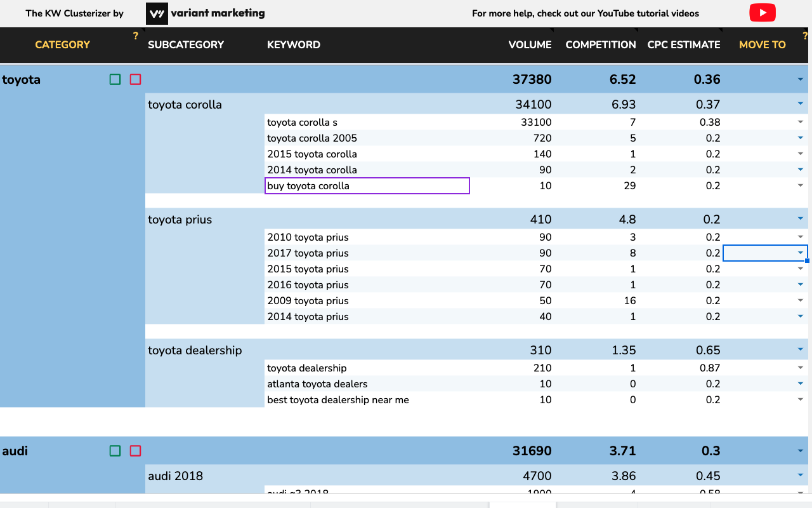Viewport: 812px width, 508px height.
Task: Open Move To dropdown for toyota corolla 2005
Action: point(800,138)
